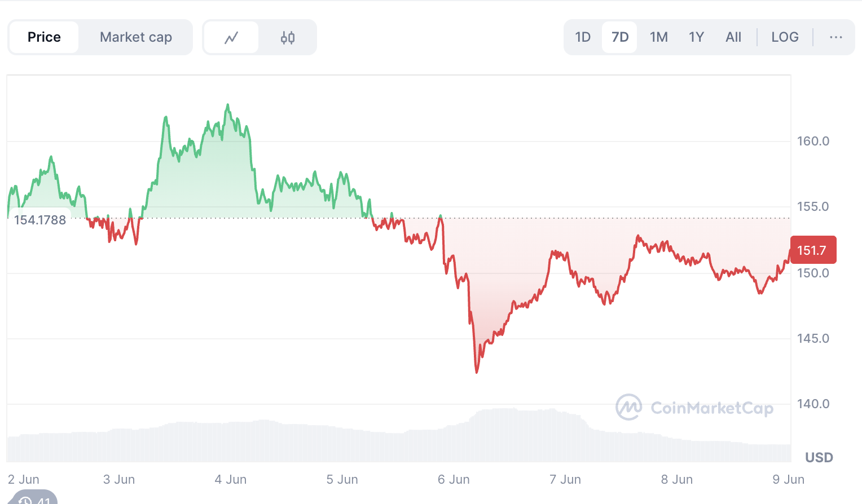Show All price history
This screenshot has width=862, height=504.
[x=733, y=37]
